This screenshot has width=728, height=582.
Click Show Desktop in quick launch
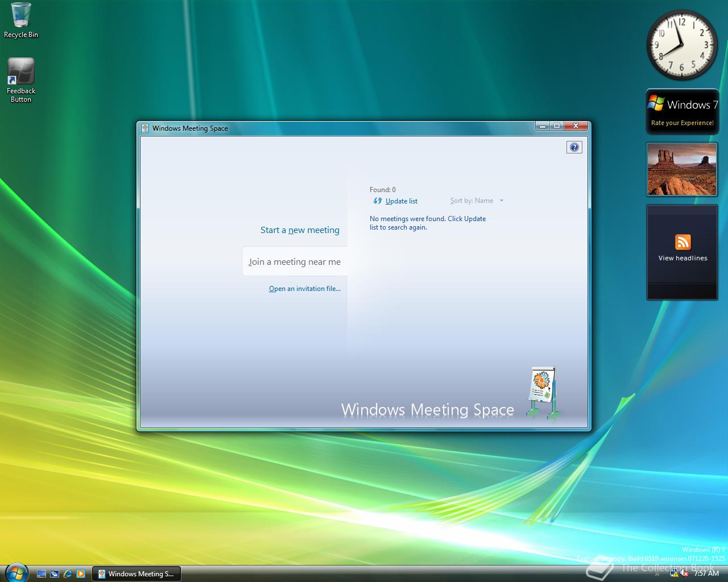click(x=42, y=574)
